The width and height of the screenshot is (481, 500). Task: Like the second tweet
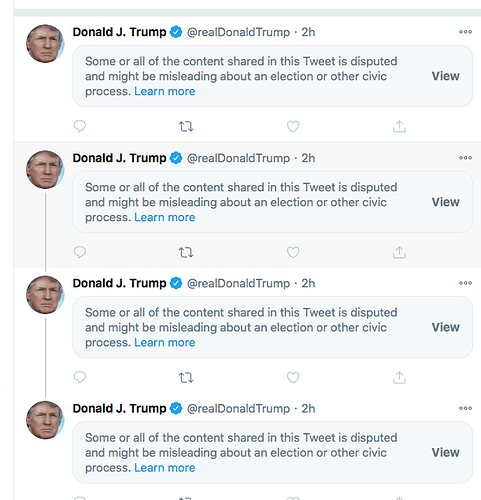point(293,252)
